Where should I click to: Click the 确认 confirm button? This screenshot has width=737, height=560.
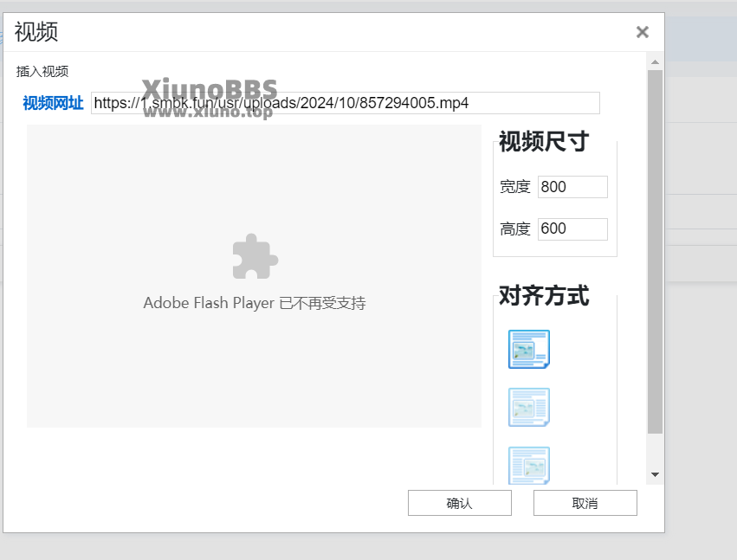[x=459, y=503]
